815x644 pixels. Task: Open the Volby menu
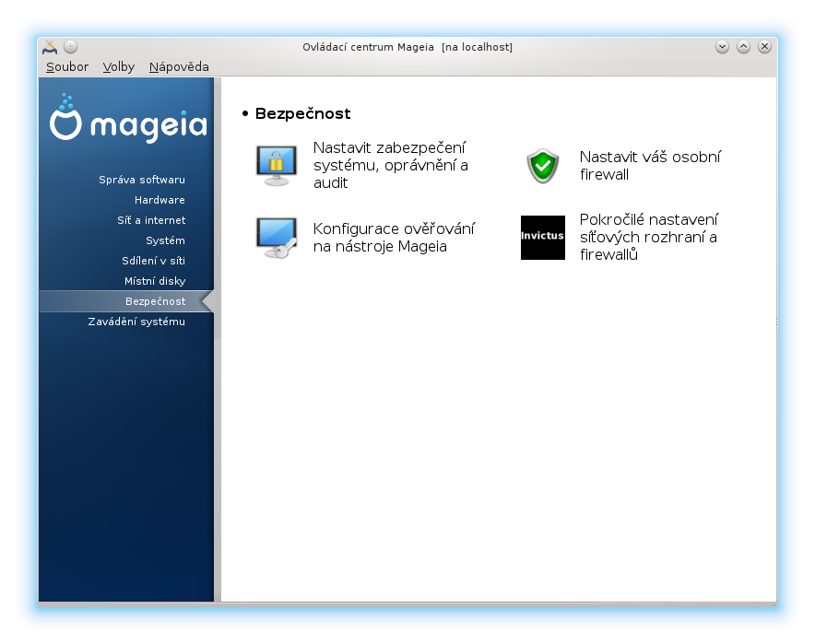(119, 67)
